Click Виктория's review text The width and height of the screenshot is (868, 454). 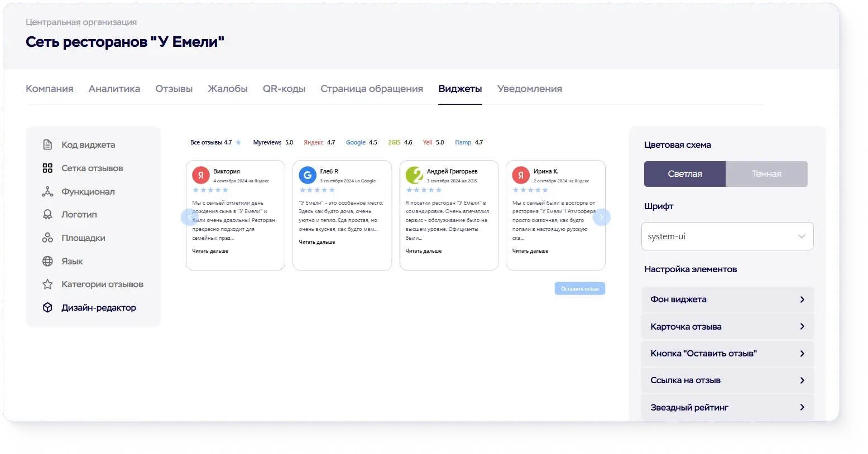[x=234, y=220]
